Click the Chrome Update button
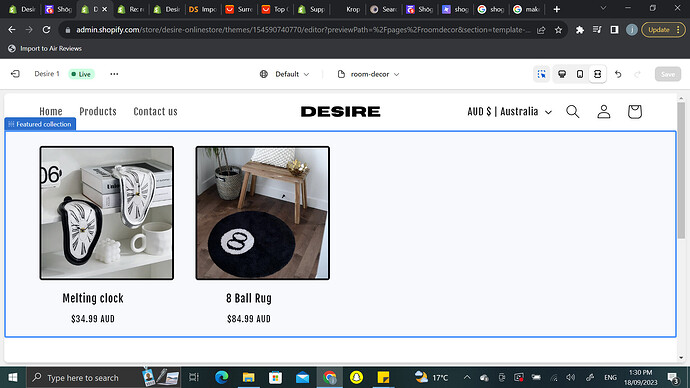Screen dimensions: 690x388 tap(663, 29)
